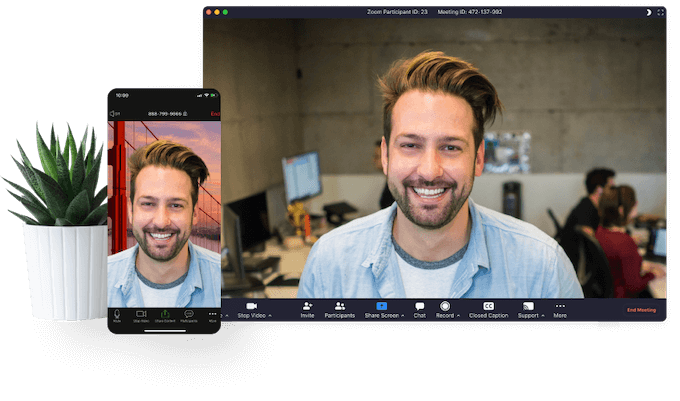Image resolution: width=680 pixels, height=401 pixels.
Task: Open the Participants list on desktop
Action: 340,306
